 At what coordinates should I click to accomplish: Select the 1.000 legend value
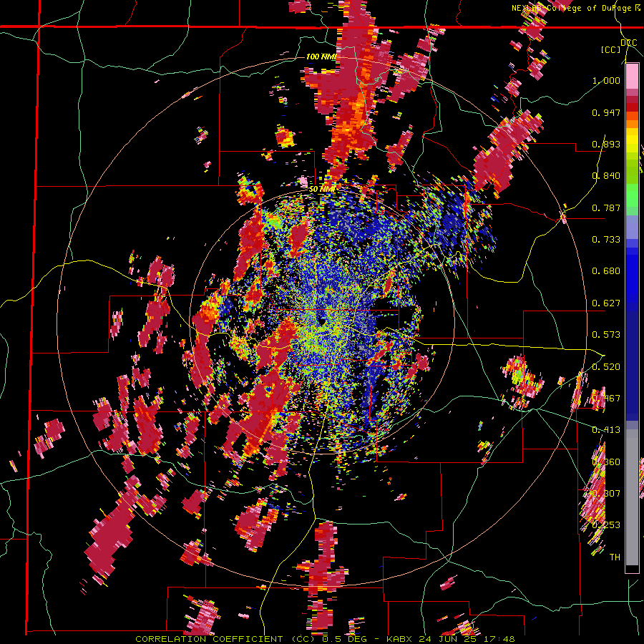pyautogui.click(x=606, y=80)
